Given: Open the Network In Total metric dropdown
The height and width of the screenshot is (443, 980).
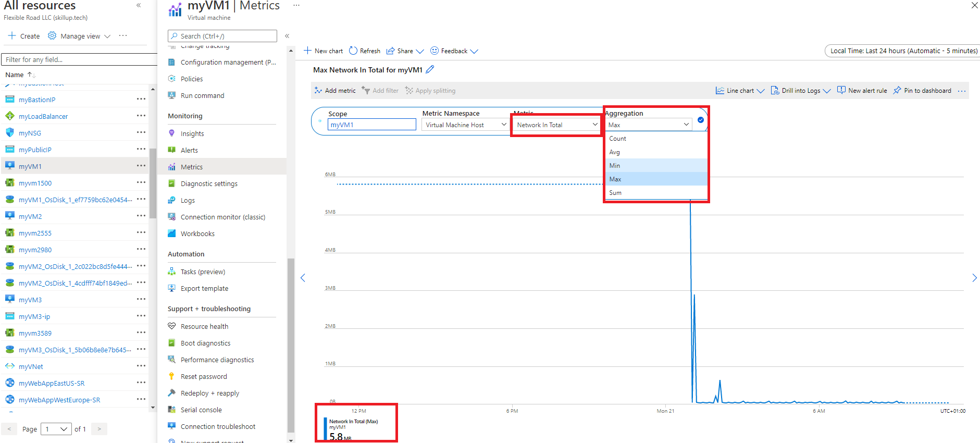Looking at the screenshot, I should click(x=557, y=125).
